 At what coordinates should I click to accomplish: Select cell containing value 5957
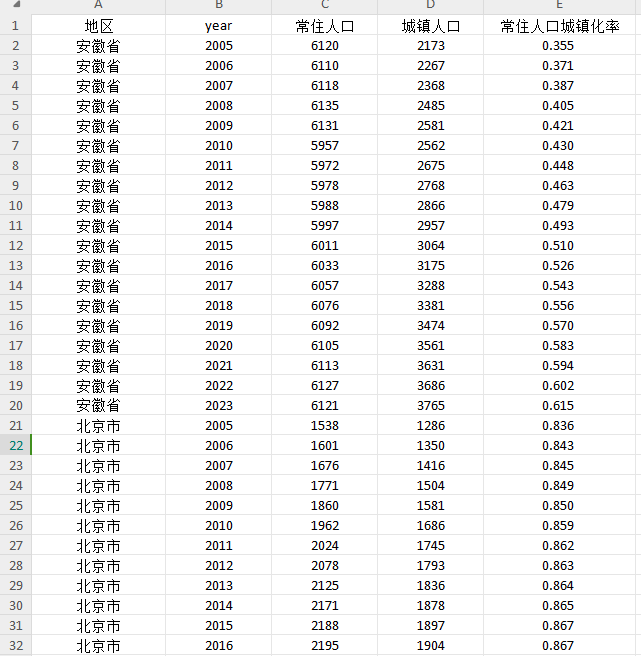[x=324, y=146]
